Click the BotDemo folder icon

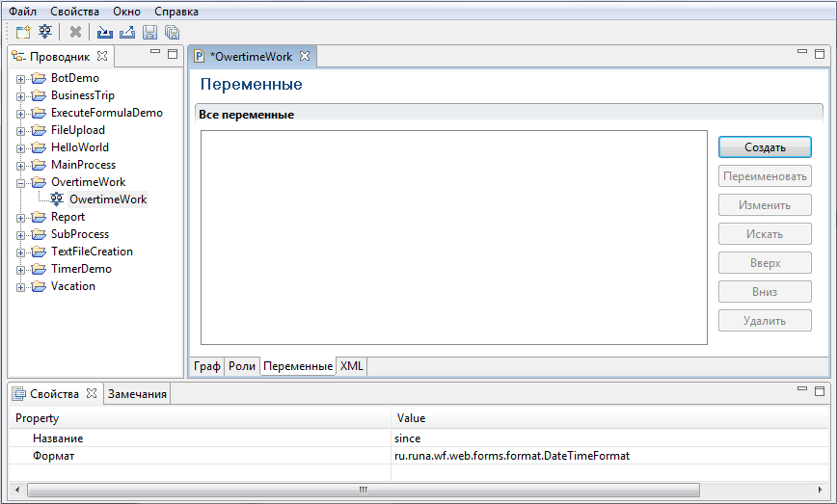[39, 78]
